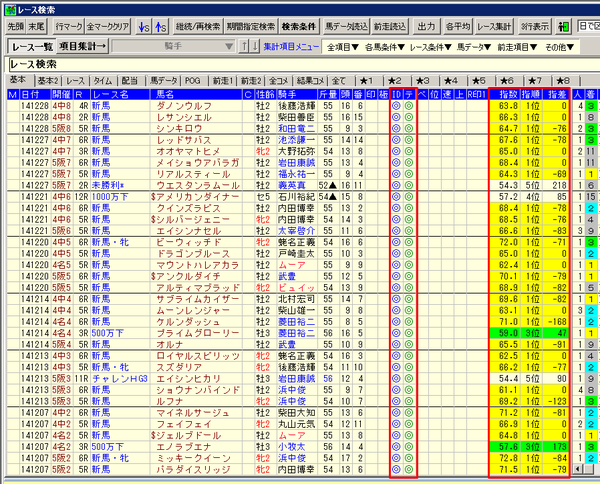
Task: Click the 先頭 button
Action: (x=16, y=26)
